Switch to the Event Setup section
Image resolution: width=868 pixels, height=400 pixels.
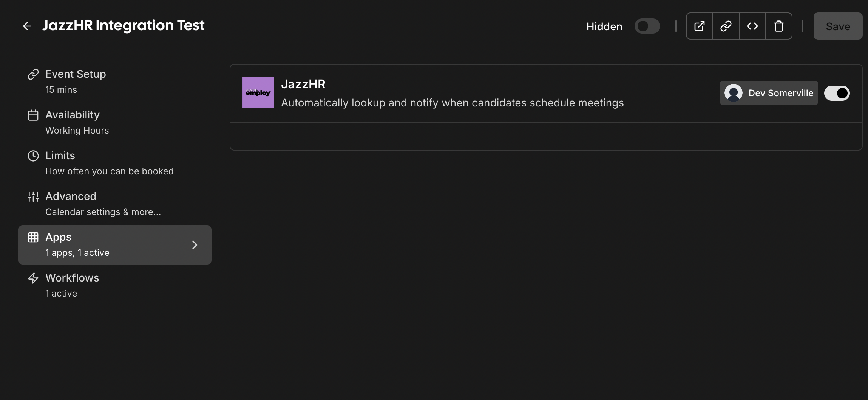(x=75, y=74)
